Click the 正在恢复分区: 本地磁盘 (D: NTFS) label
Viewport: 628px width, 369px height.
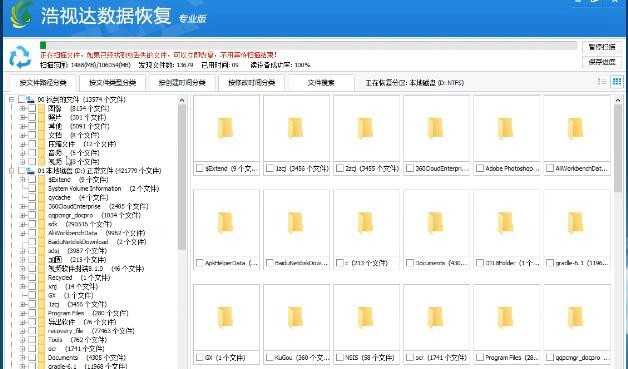415,83
